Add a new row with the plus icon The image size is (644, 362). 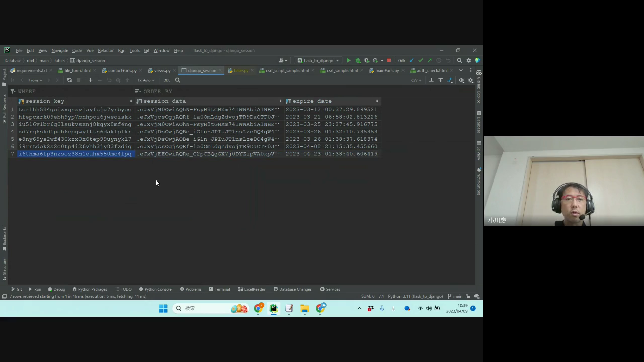point(91,80)
